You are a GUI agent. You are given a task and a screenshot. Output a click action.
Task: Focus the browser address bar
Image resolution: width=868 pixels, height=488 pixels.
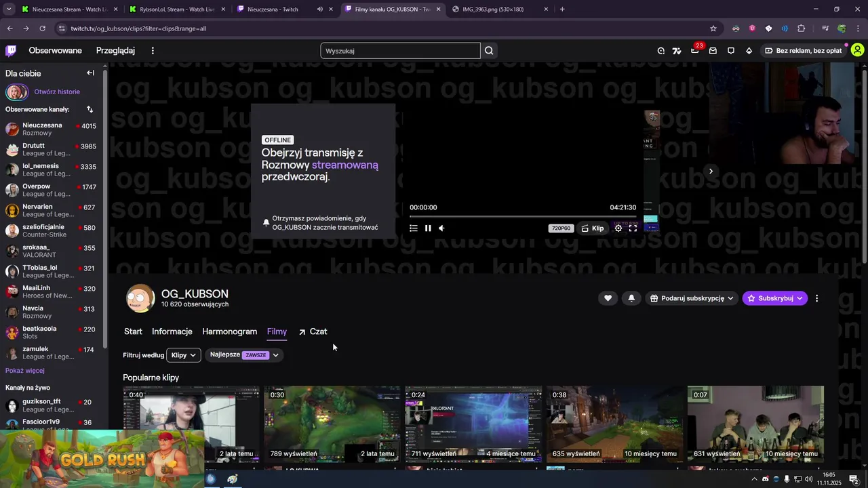(387, 28)
